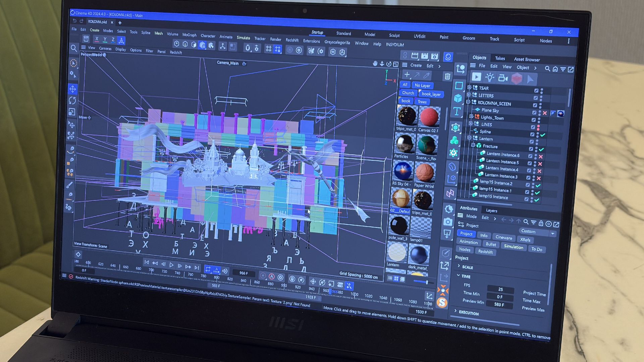Image resolution: width=644 pixels, height=362 pixels.
Task: Toggle X axis lock
Action: (x=97, y=39)
